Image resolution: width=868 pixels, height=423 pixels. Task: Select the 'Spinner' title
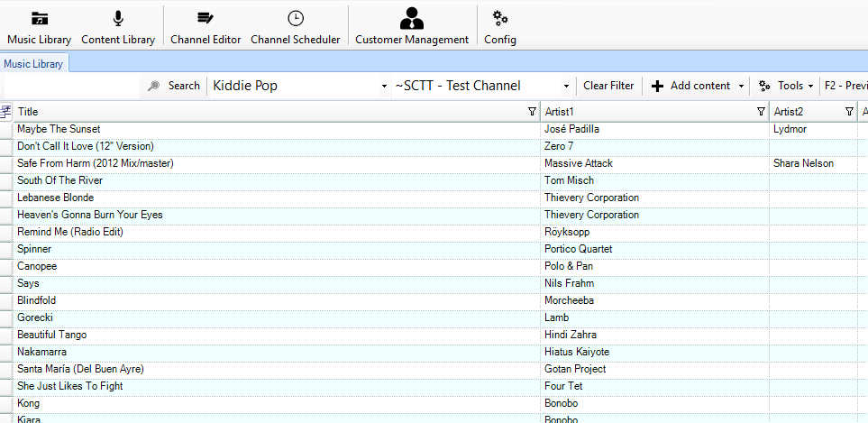34,249
